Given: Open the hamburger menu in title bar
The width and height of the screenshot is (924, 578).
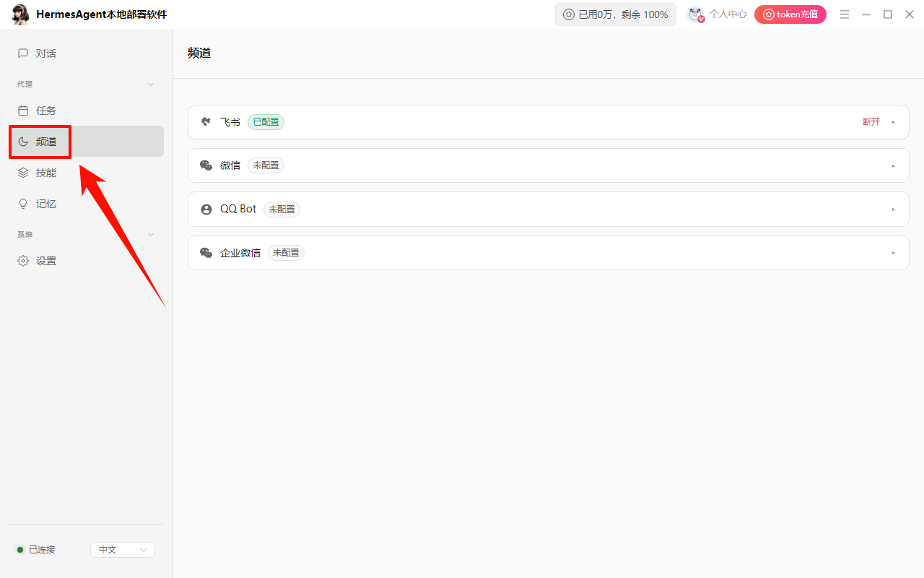Looking at the screenshot, I should (845, 14).
